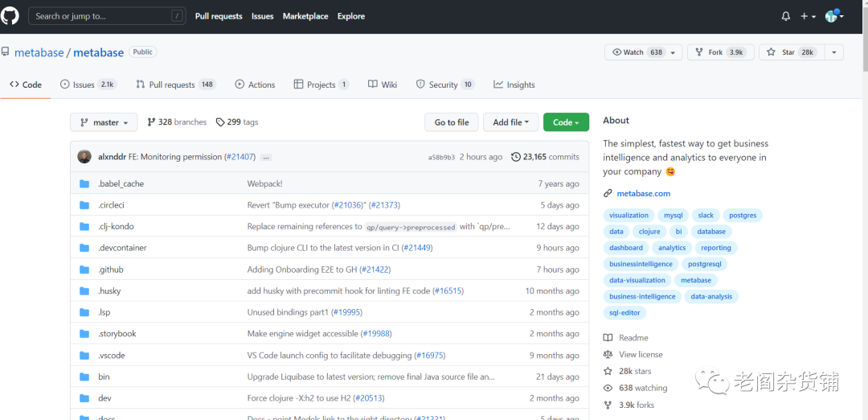Switch to the Projects tab
The image size is (868, 420).
[x=321, y=84]
